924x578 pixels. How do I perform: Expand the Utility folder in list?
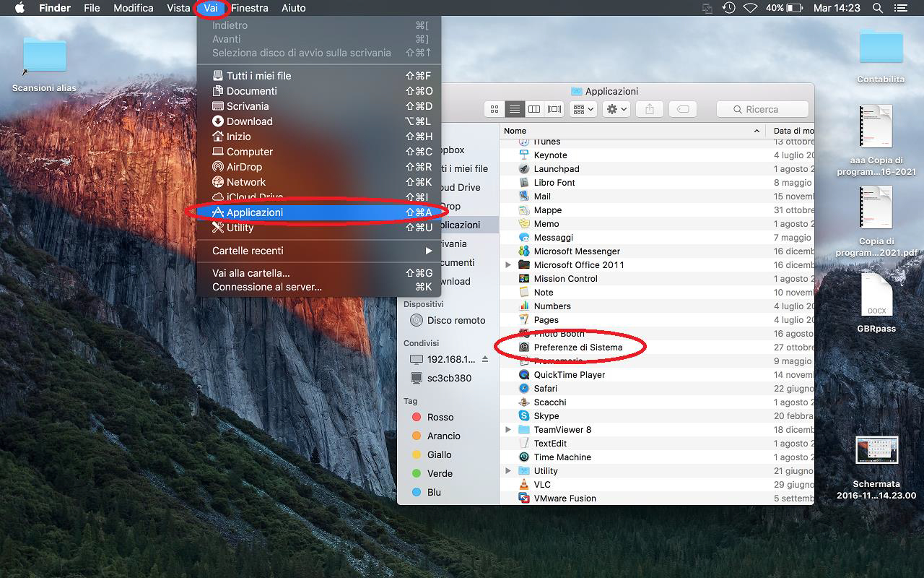(x=508, y=471)
